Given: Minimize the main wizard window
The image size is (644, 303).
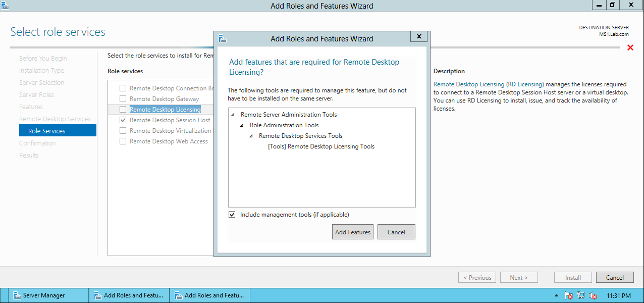Looking at the screenshot, I should pos(599,5).
